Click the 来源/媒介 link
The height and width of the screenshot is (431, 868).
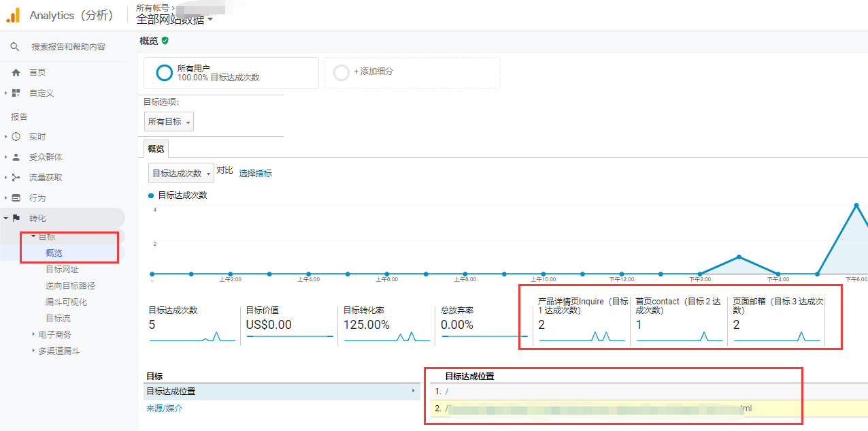[x=164, y=409]
